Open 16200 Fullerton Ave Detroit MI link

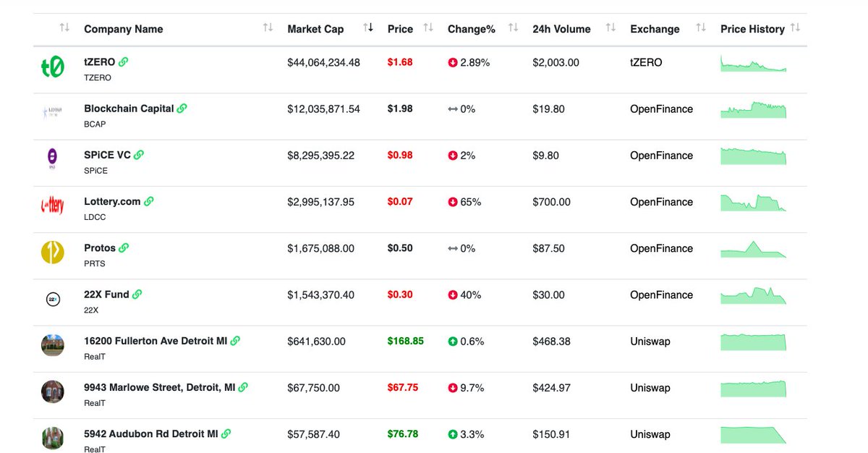[156, 341]
